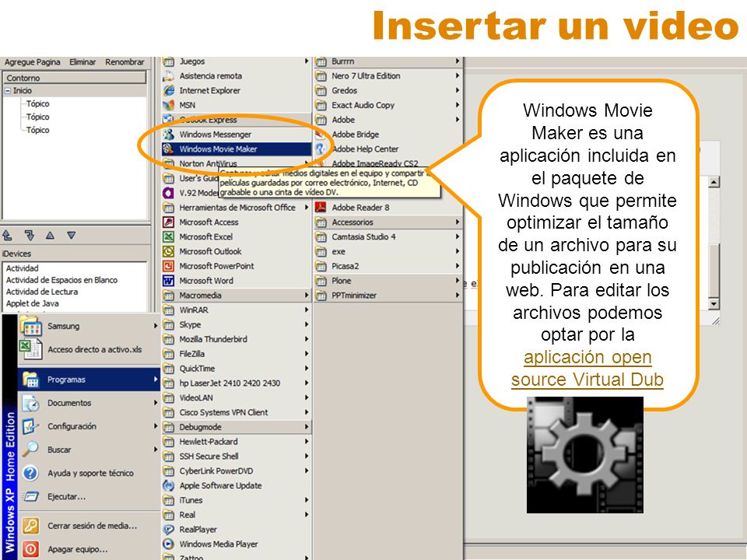Select Applet de Java in iDevices list

[33, 303]
